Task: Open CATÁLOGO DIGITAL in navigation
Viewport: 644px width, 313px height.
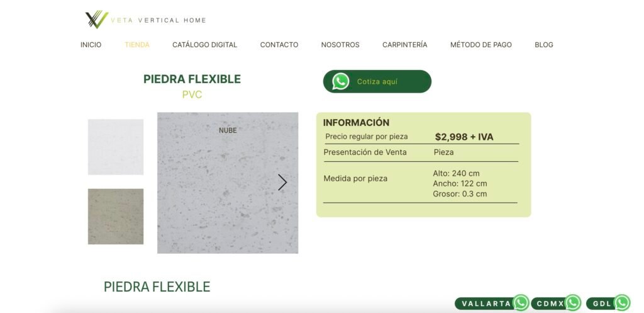Action: click(204, 45)
